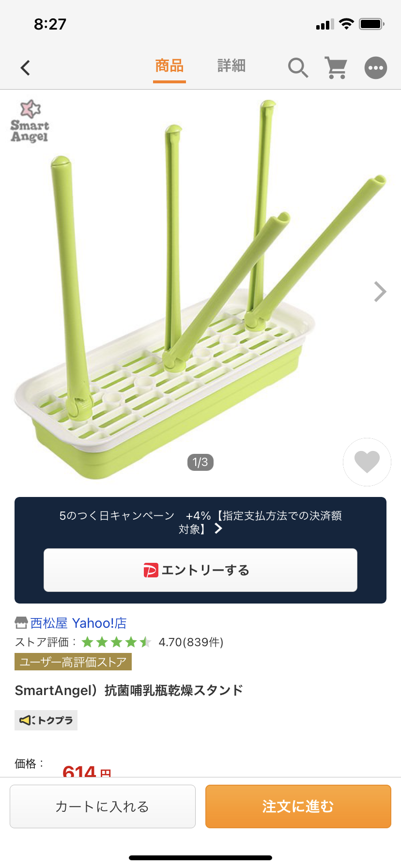Switch to the 詳細 tab

click(x=231, y=66)
